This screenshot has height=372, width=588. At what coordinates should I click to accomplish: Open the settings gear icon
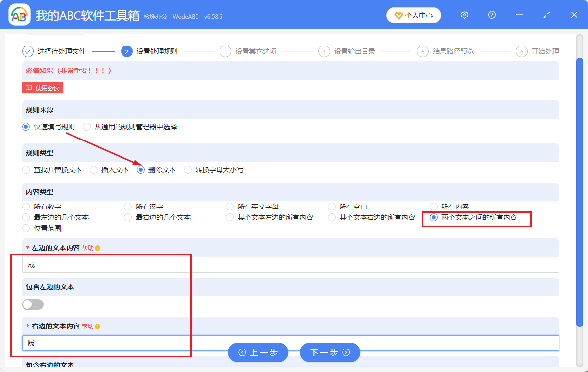pos(464,15)
